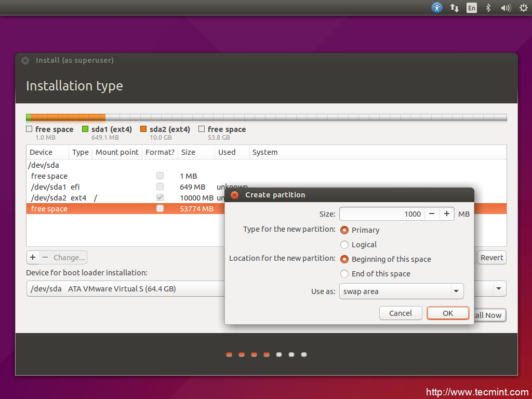Open the accessibility menu in top bar
The height and width of the screenshot is (399, 532).
pyautogui.click(x=437, y=8)
